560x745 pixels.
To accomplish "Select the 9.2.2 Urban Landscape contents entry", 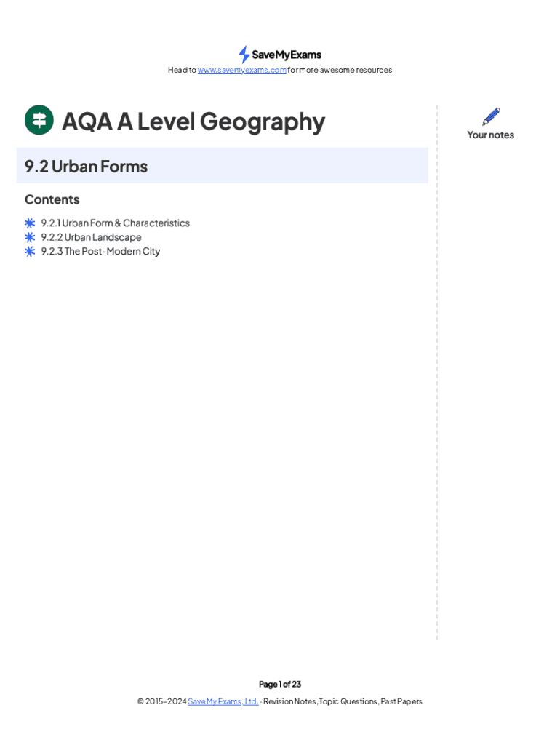I will click(x=91, y=237).
